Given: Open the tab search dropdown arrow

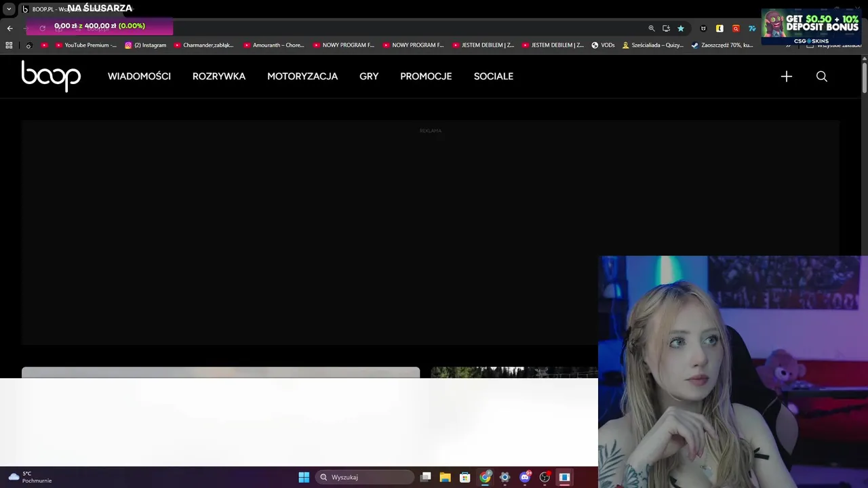Looking at the screenshot, I should coord(9,9).
